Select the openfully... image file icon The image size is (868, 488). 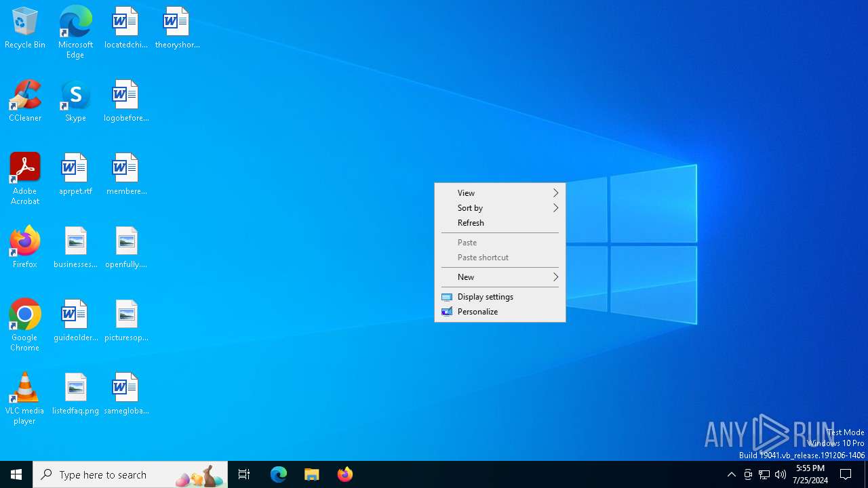pos(125,248)
